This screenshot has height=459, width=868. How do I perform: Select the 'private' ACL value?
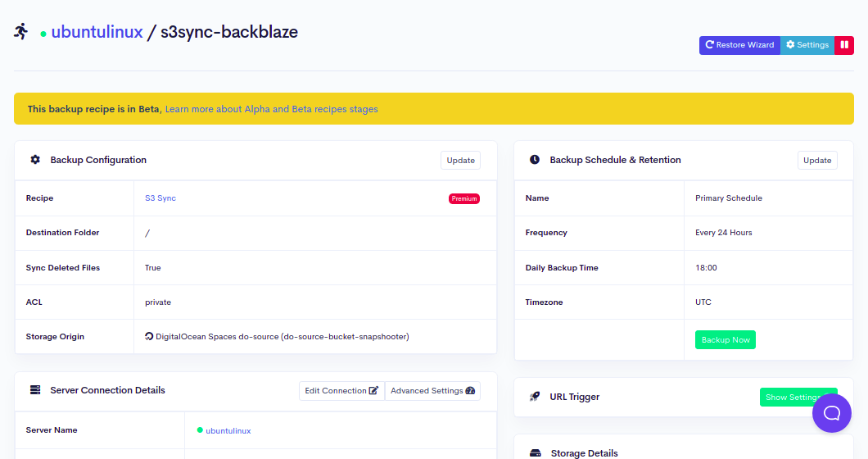[x=158, y=302]
